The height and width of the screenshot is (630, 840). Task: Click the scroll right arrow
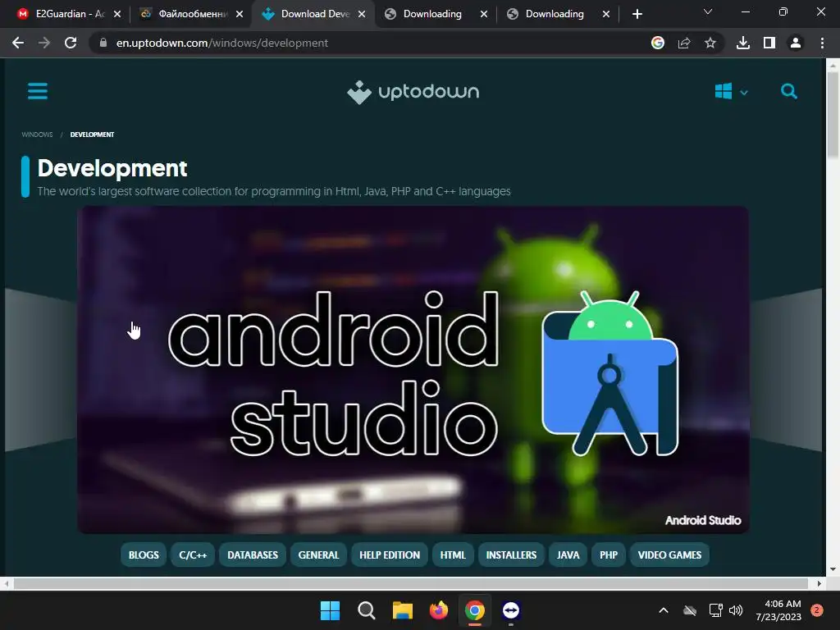click(x=819, y=583)
